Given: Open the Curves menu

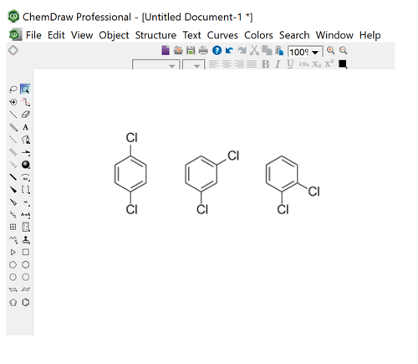Looking at the screenshot, I should [x=222, y=35].
